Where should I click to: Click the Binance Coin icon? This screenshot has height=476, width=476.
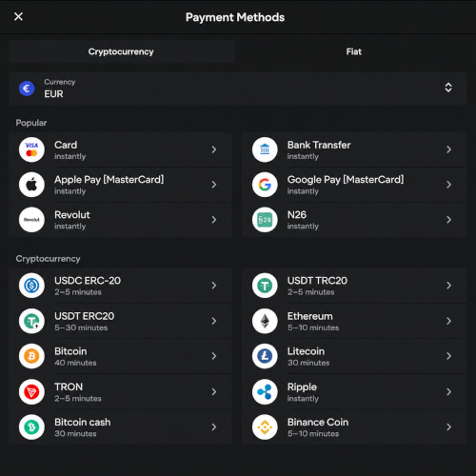(x=265, y=427)
